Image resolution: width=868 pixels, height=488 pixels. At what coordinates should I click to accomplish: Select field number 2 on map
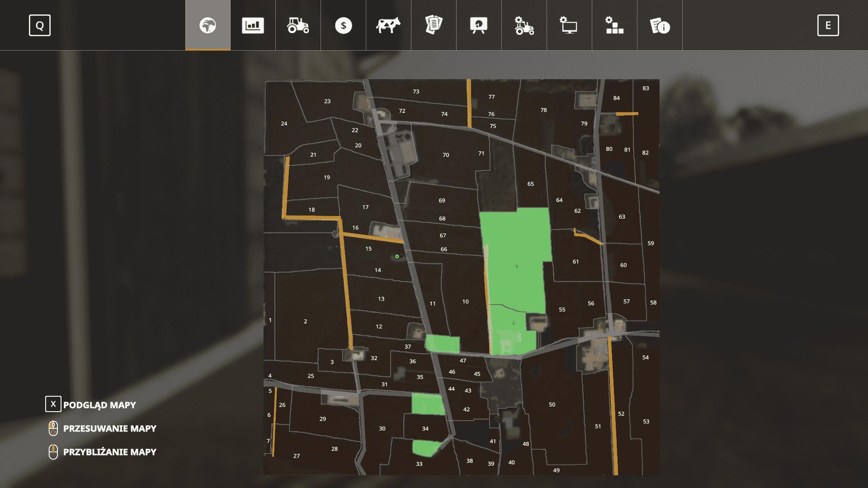[x=306, y=321]
